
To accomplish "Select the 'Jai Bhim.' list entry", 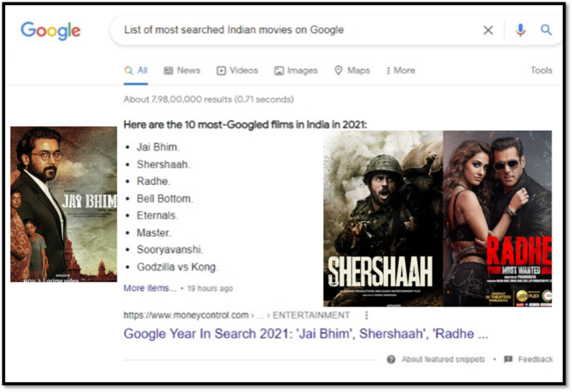I will coord(158,147).
